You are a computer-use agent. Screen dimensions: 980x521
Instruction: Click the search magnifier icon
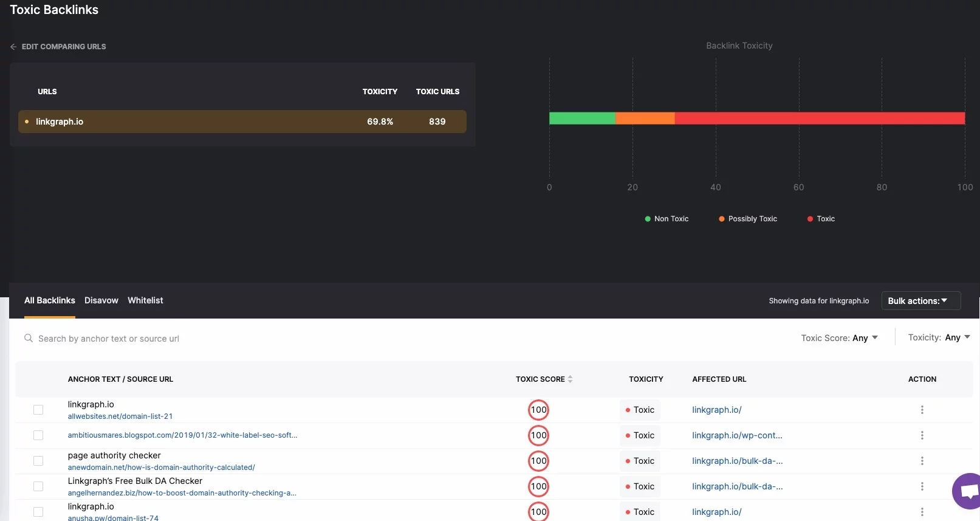(28, 338)
